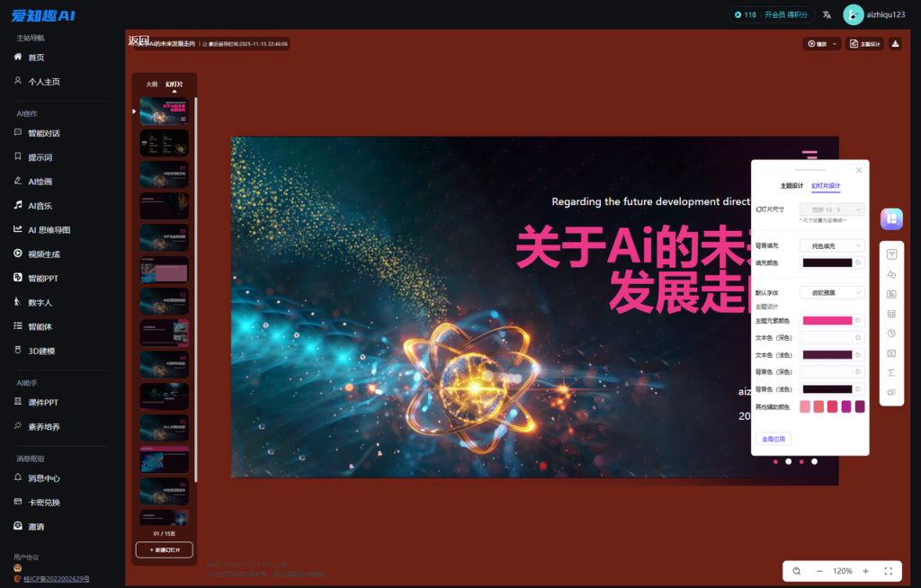Open 课件PPT assistant

click(x=43, y=403)
